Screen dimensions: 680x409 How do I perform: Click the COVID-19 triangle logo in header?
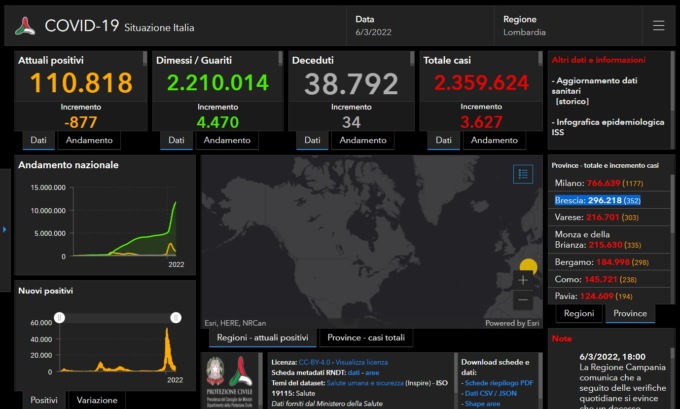[x=25, y=26]
